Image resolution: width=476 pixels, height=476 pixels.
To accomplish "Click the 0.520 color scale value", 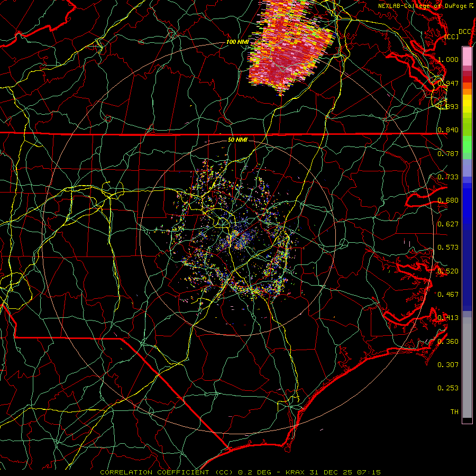I will pyautogui.click(x=448, y=271).
